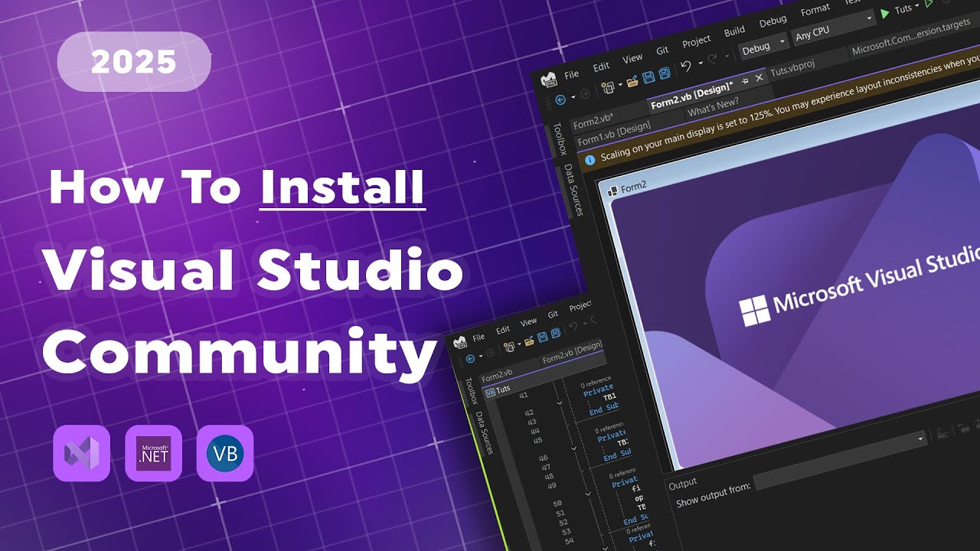Click the greyed Redo arrow in designer window

point(712,60)
